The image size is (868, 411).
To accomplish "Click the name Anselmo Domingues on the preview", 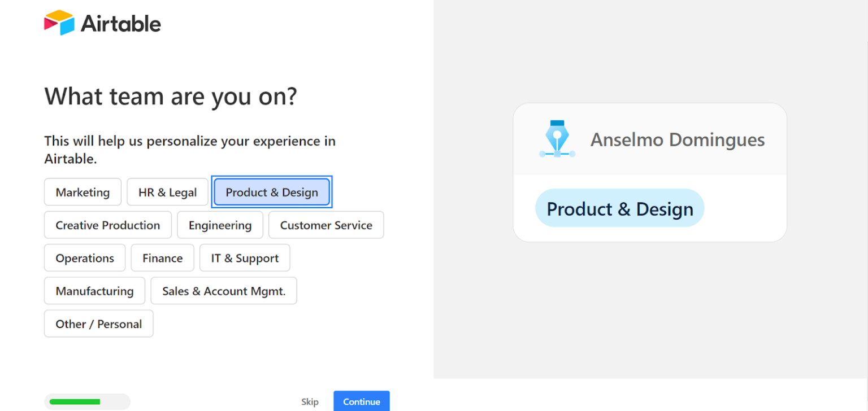I will click(677, 139).
